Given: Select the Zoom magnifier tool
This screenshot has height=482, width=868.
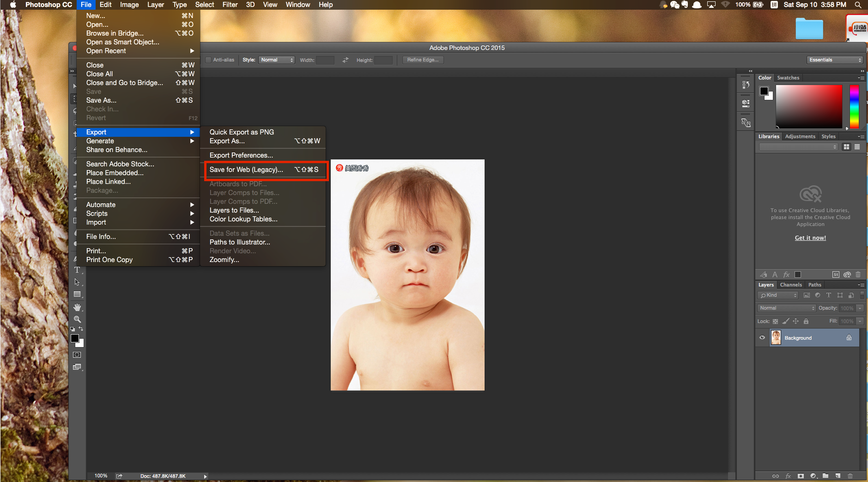Looking at the screenshot, I should (77, 319).
